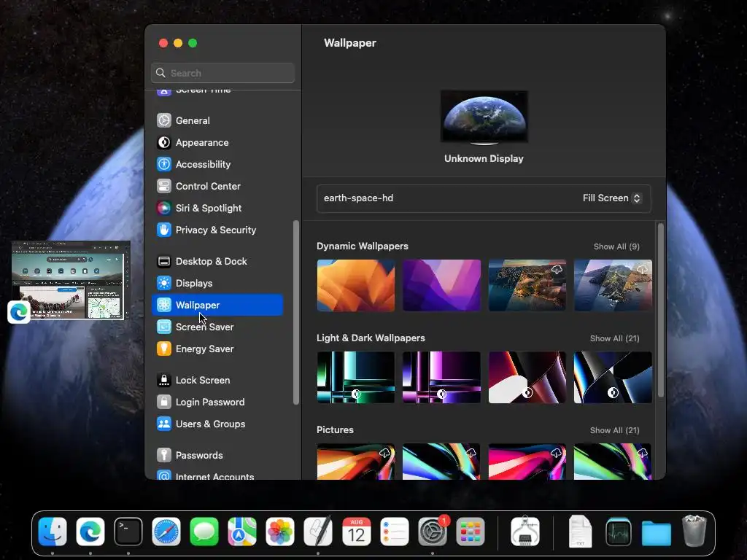The image size is (747, 560).
Task: Select third pink Pictures wallpaper
Action: 527,462
